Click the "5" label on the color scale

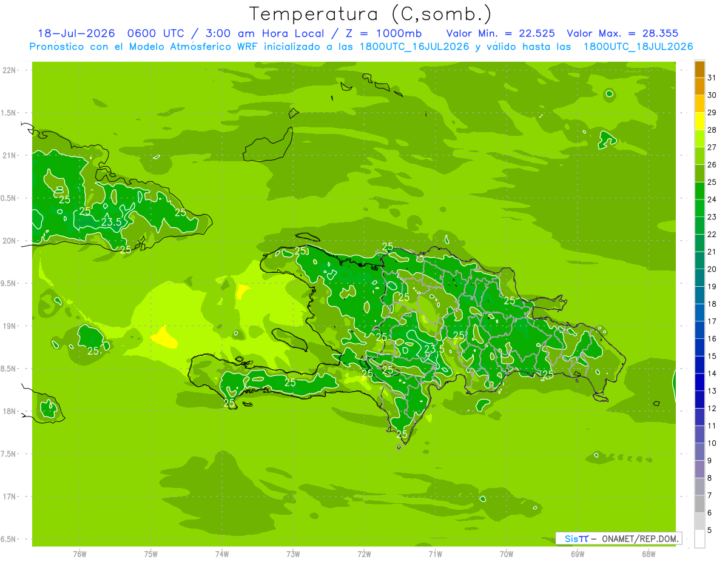(x=709, y=530)
